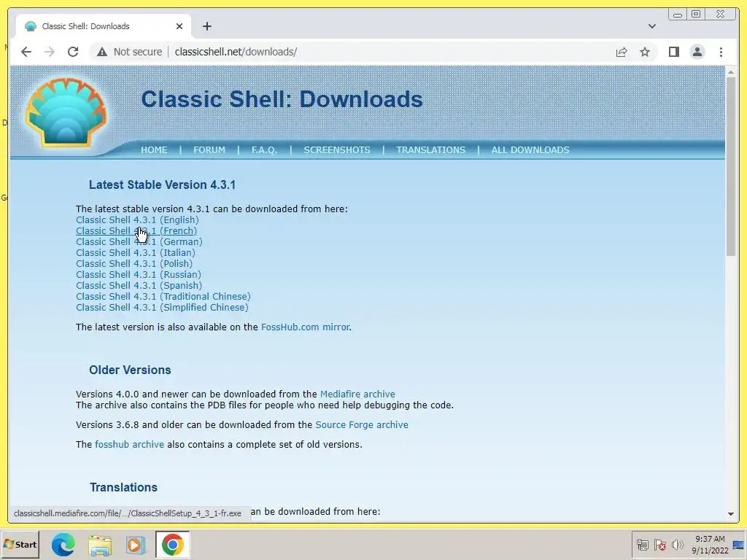Open FORUM in site navigation
The height and width of the screenshot is (560, 747).
pyautogui.click(x=209, y=150)
